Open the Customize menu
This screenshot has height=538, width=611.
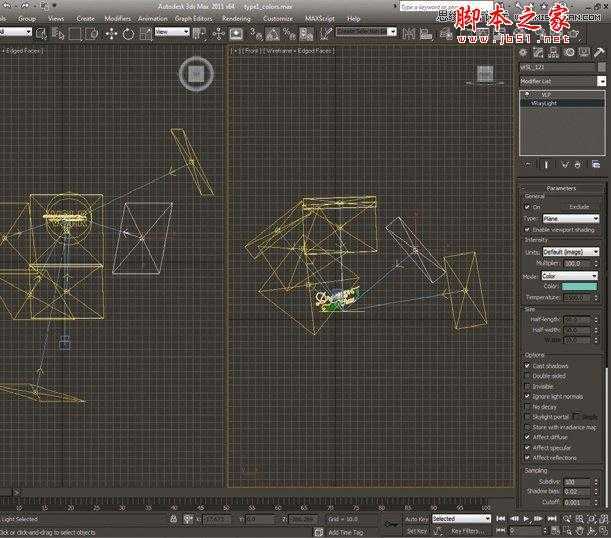click(x=278, y=19)
